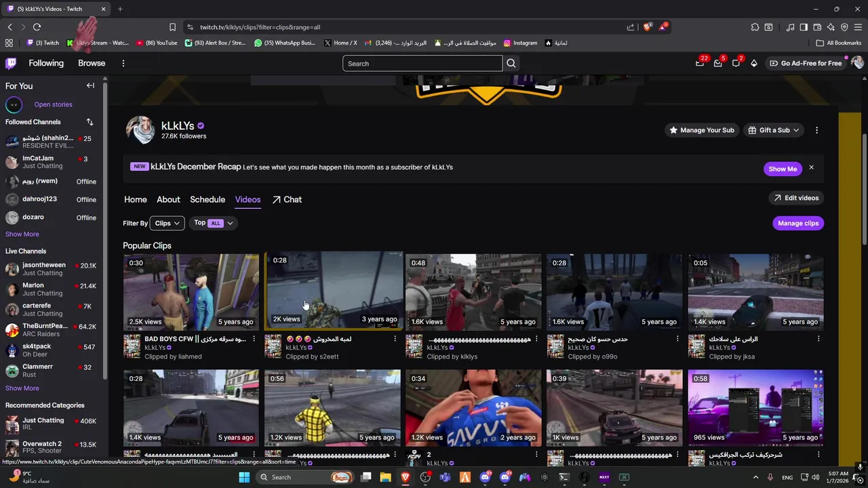The image size is (868, 488).
Task: Open Just Chatting recommended category
Action: point(52,424)
